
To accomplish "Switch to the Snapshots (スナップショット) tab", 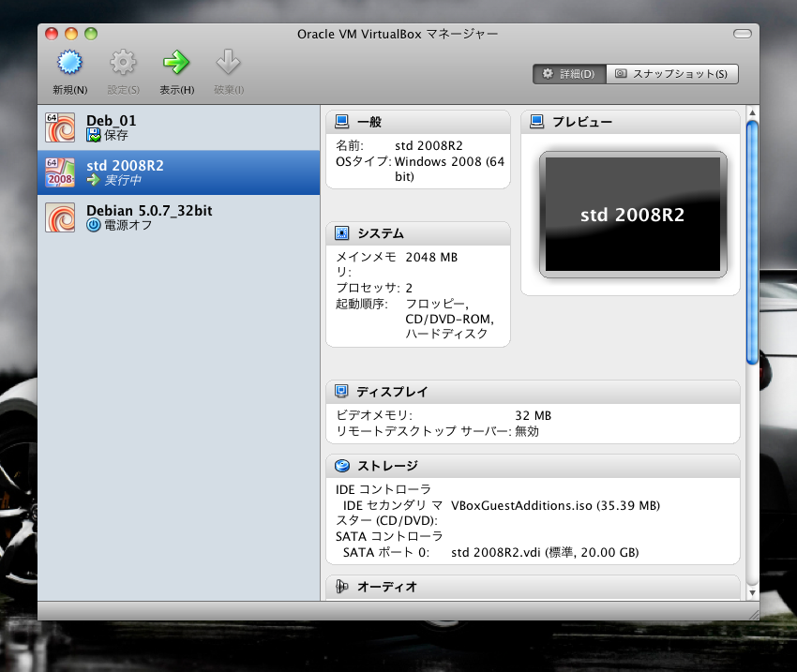I will click(x=672, y=74).
